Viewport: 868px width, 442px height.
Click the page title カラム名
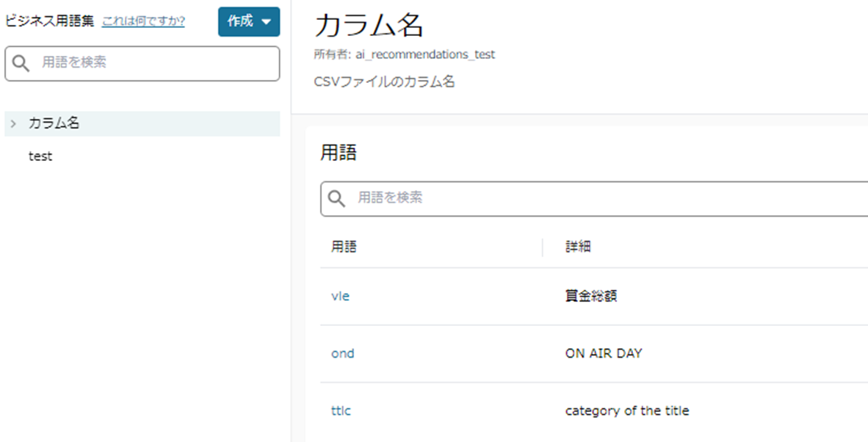coord(369,26)
